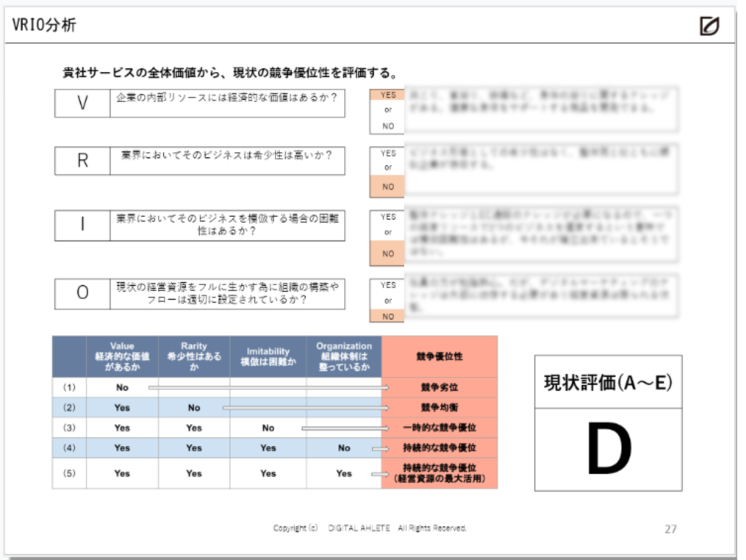Click the Copyright DIGITAL AHLETE footer text

[x=370, y=528]
